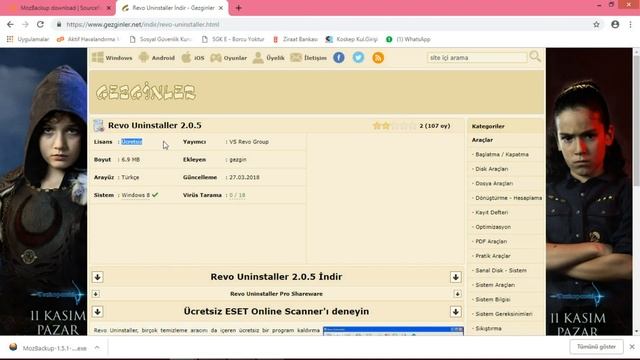Open Windows 8 system compatibility link
Screen dimensions: 640x360
pyautogui.click(x=136, y=195)
